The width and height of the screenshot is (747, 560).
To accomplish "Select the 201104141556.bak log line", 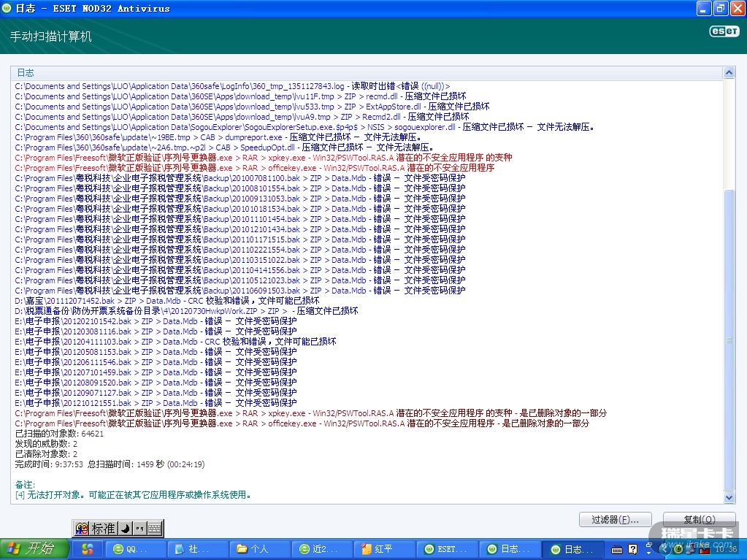I will 240,270.
